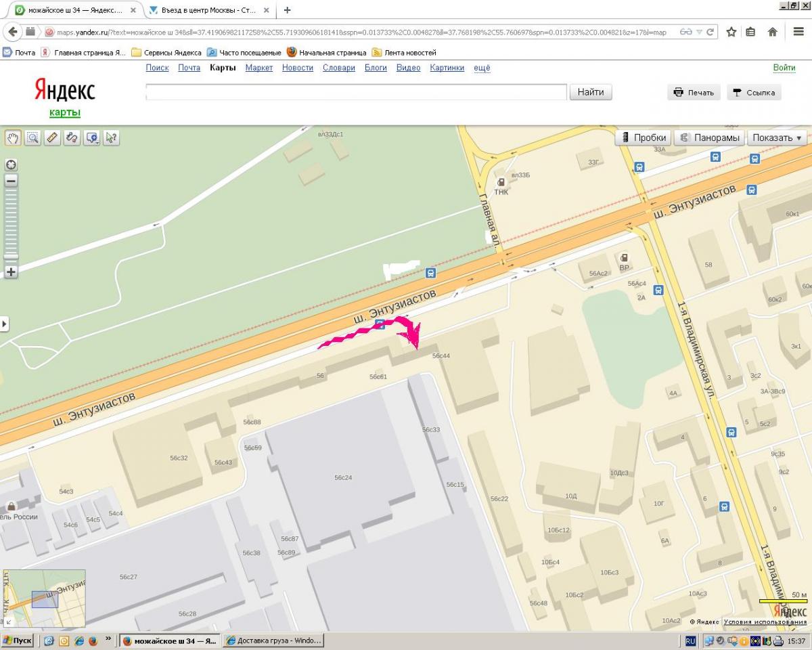Open the Новости service link
The height and width of the screenshot is (650, 812).
click(298, 68)
